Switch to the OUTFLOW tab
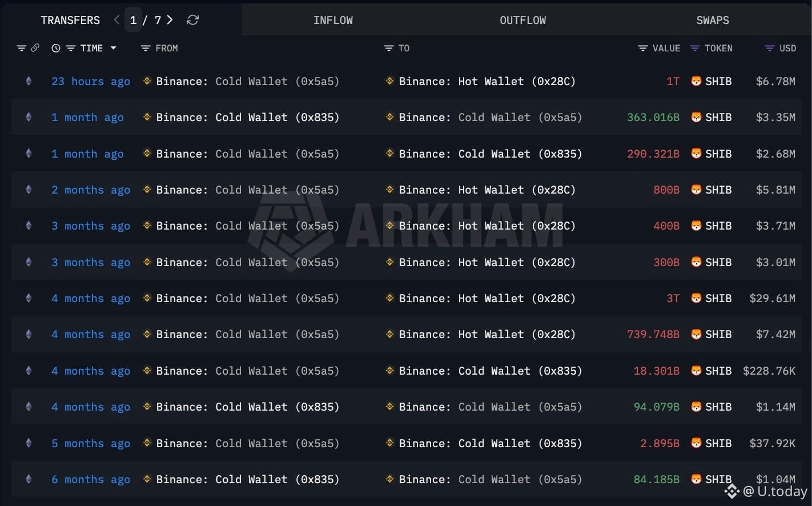 522,20
